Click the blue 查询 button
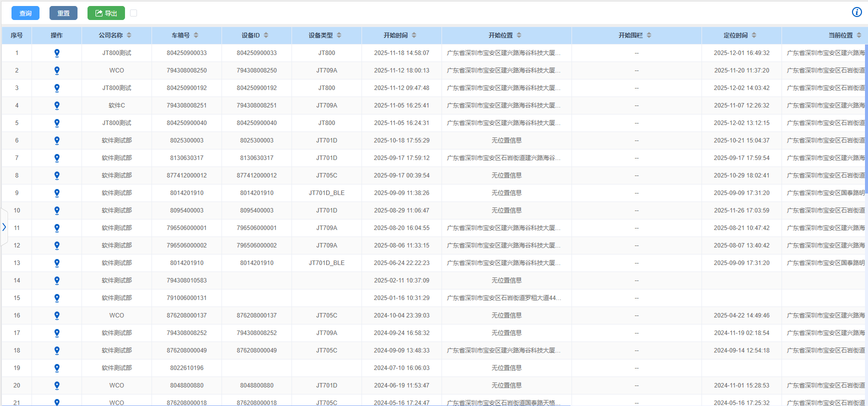868x406 pixels. [25, 13]
